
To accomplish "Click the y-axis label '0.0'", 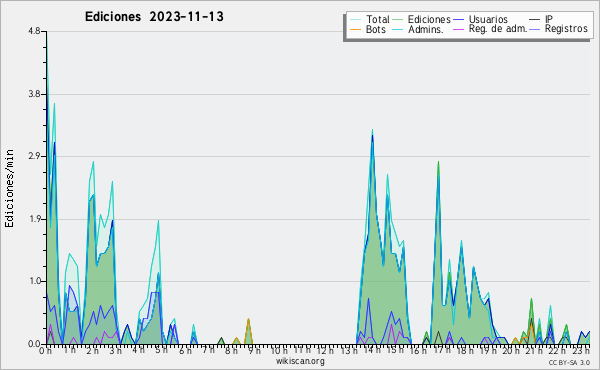I will pyautogui.click(x=34, y=344).
